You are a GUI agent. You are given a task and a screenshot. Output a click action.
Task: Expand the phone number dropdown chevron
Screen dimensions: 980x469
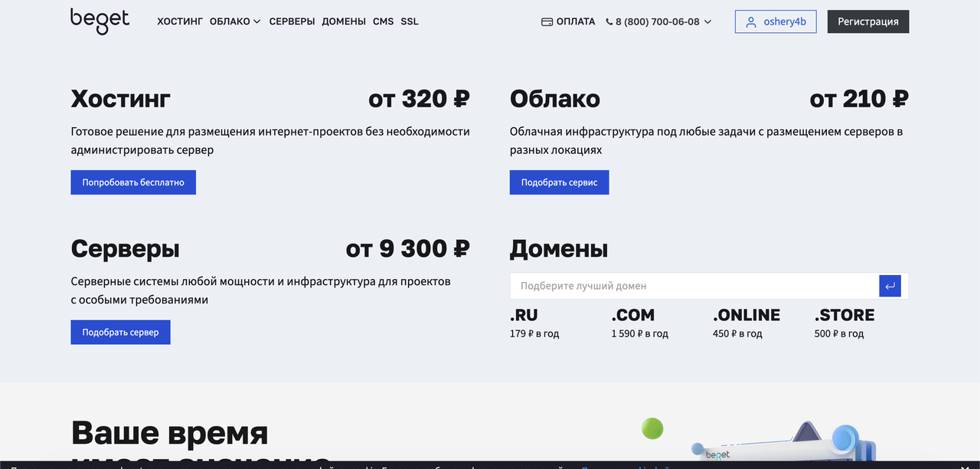click(x=707, y=21)
